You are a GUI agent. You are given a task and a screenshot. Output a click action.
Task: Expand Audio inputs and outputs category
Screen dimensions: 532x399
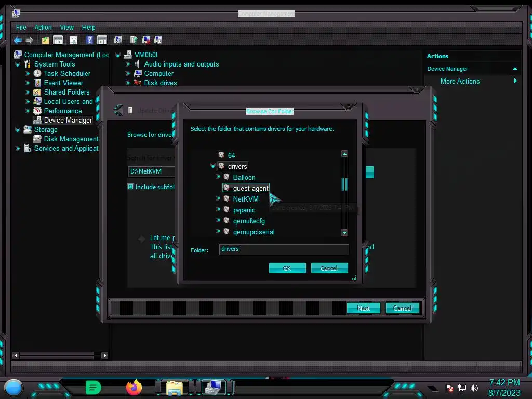coord(128,64)
